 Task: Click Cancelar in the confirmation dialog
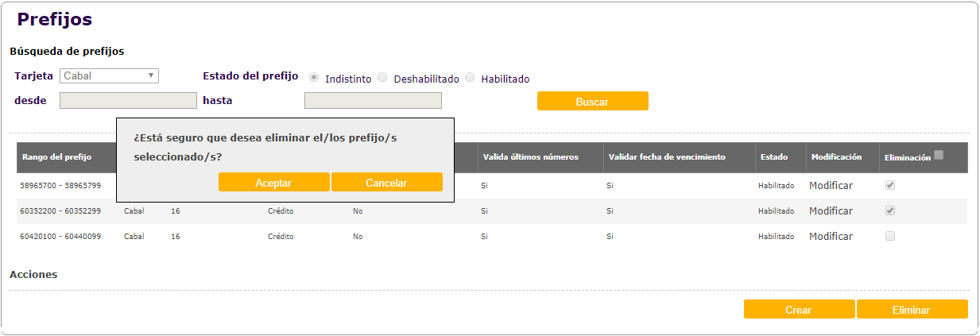(386, 183)
